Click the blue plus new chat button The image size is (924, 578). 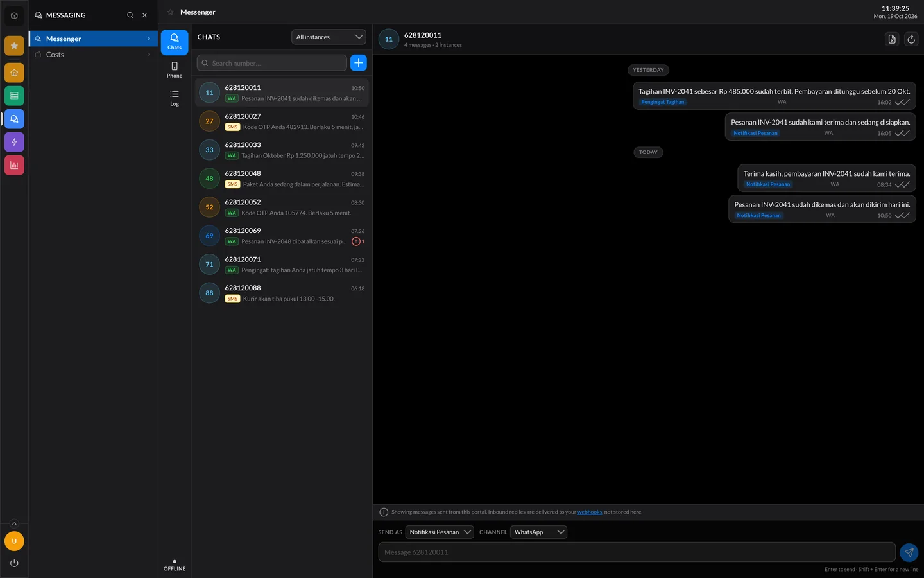point(359,63)
